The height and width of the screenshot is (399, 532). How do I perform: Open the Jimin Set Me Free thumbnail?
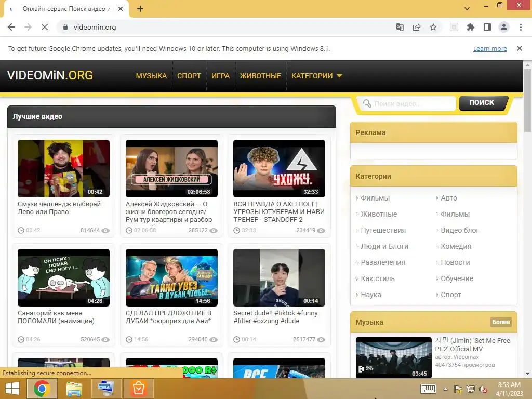click(394, 357)
